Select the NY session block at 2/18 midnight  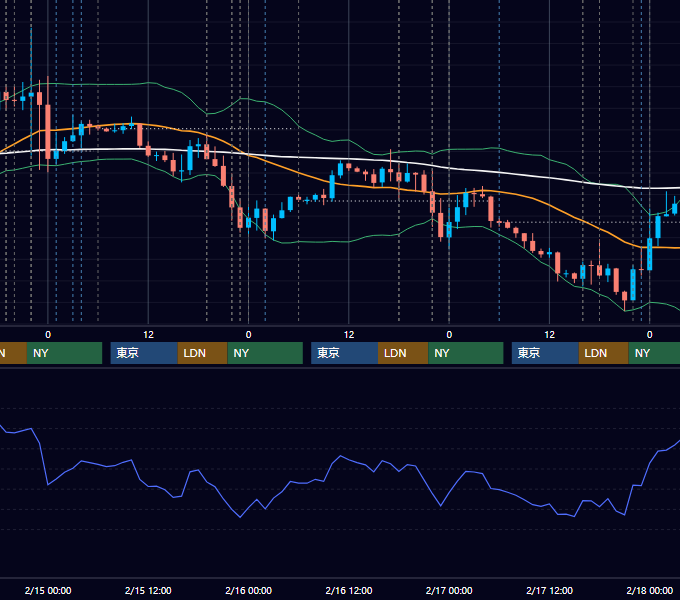pos(654,353)
